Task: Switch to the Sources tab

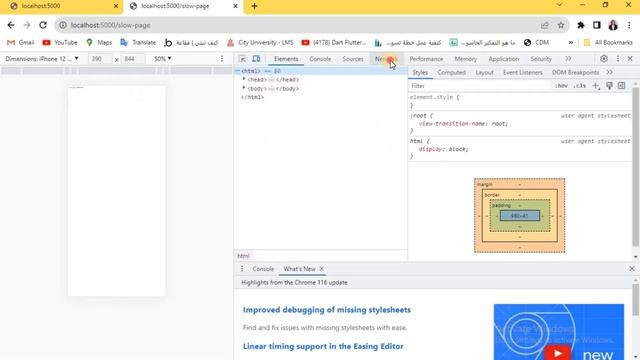Action: click(353, 59)
